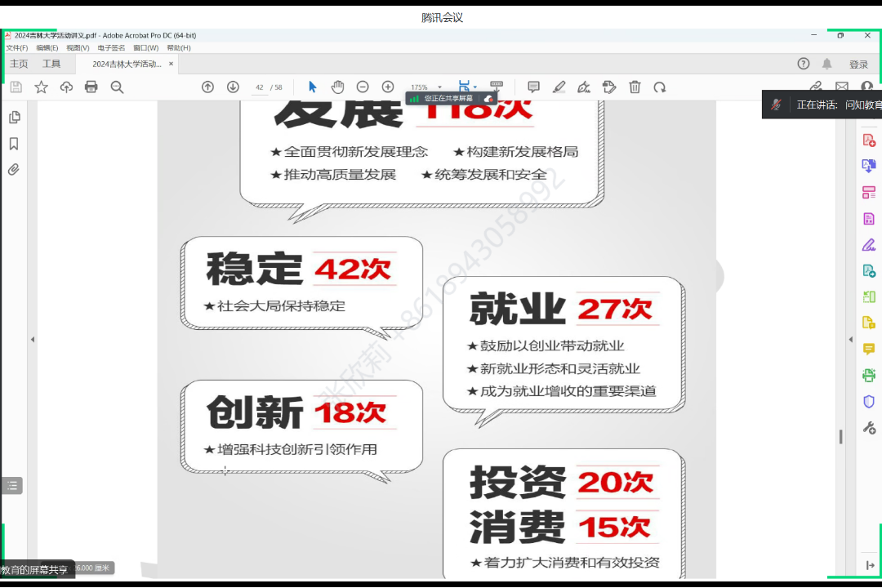Click the delete trash icon

635,87
